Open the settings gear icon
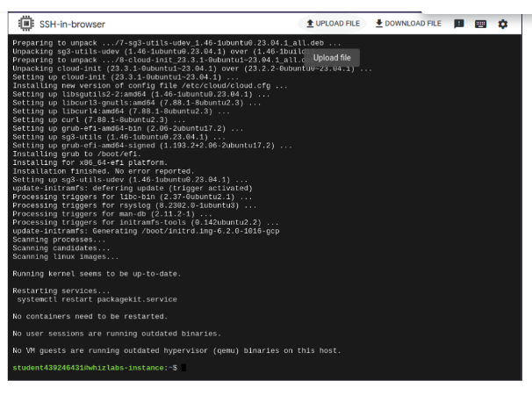This screenshot has height=395, width=532. click(503, 24)
